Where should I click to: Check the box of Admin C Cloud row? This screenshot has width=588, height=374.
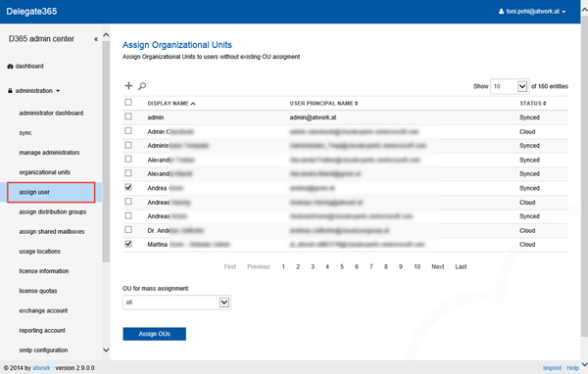(x=128, y=131)
